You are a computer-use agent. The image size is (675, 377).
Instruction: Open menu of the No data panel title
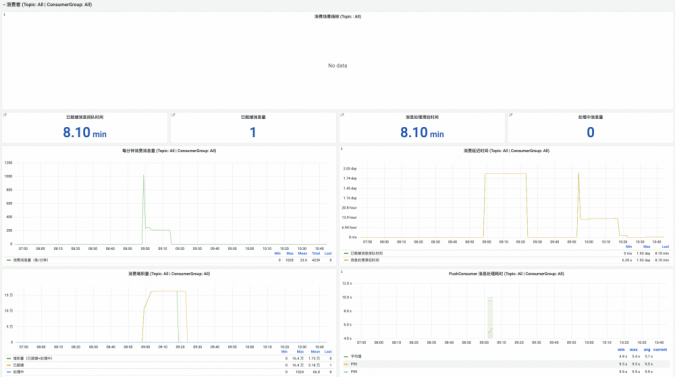pyautogui.click(x=338, y=16)
